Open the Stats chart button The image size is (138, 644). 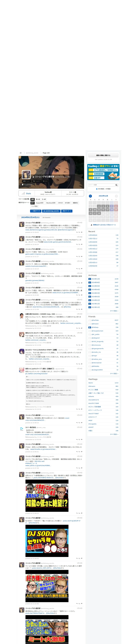point(27,193)
